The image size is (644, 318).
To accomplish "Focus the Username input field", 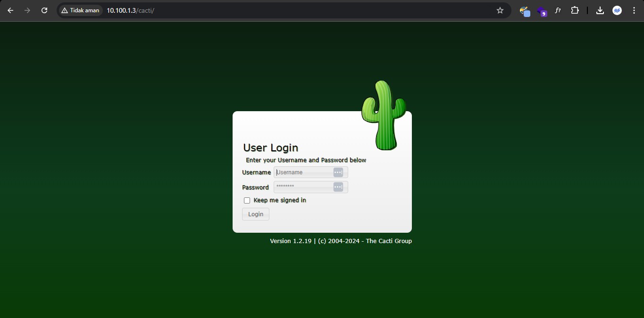I will click(303, 172).
